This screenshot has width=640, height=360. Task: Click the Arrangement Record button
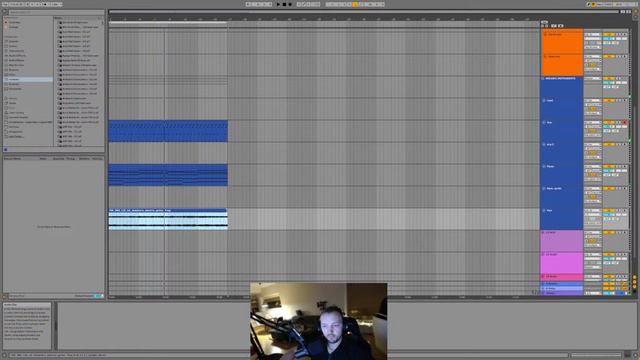click(290, 4)
